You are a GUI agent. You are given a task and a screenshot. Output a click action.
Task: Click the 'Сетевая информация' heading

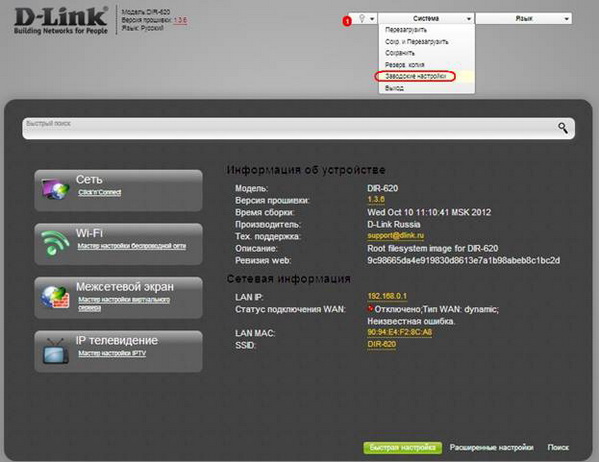click(x=288, y=279)
